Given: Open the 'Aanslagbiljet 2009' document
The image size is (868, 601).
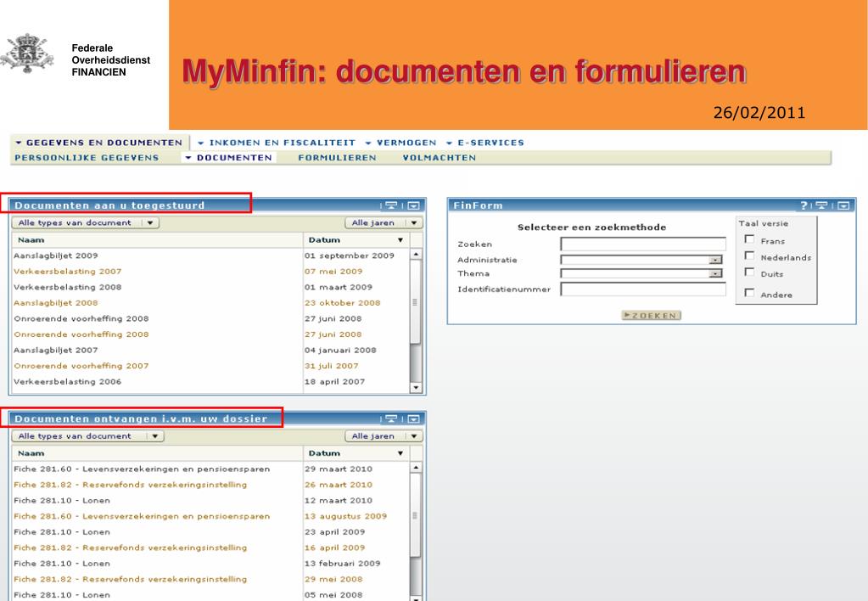Looking at the screenshot, I should tap(56, 256).
